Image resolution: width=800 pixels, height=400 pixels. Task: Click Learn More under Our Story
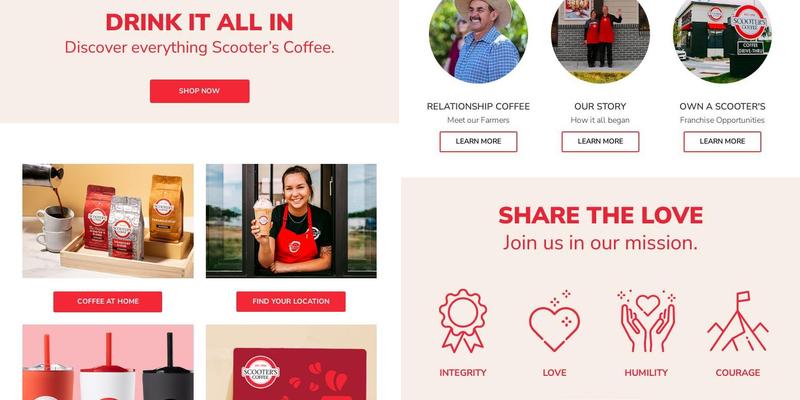pyautogui.click(x=601, y=141)
